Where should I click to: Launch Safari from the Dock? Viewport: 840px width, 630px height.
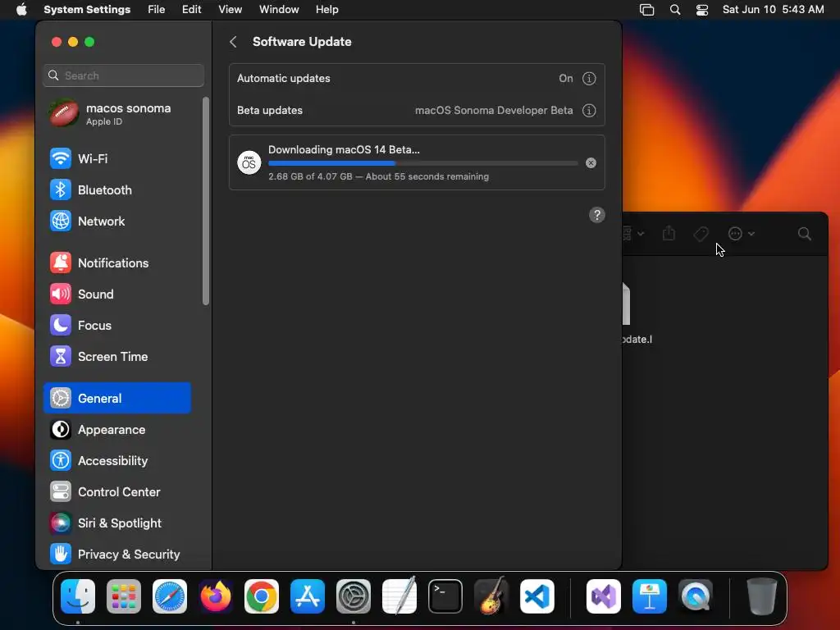click(x=170, y=596)
